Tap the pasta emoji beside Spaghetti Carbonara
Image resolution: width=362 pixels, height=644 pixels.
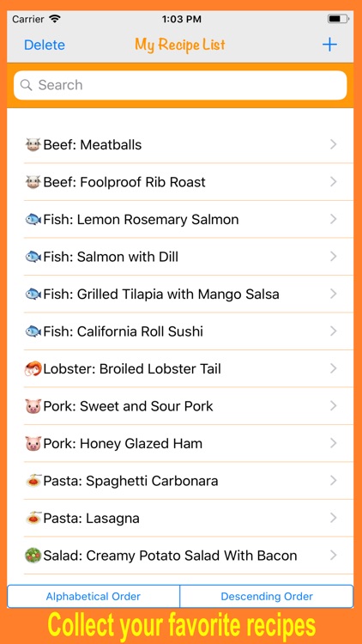pyautogui.click(x=33, y=481)
